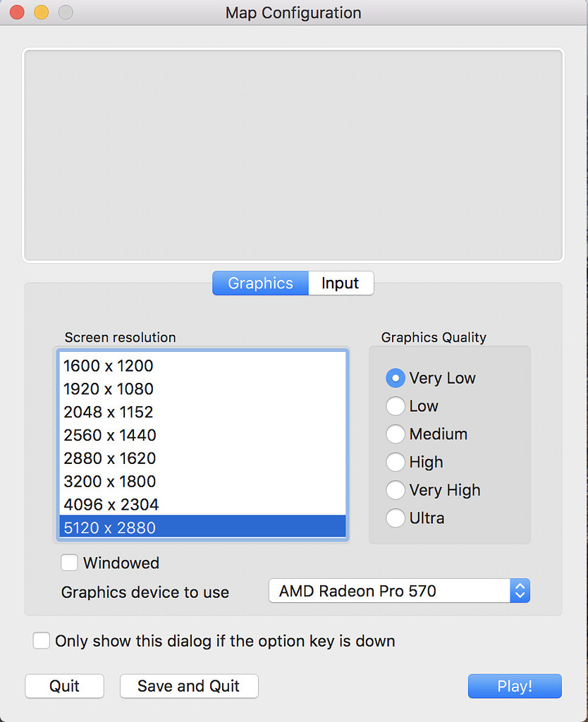Select the Ultra graphics quality
This screenshot has height=722, width=588.
(396, 518)
